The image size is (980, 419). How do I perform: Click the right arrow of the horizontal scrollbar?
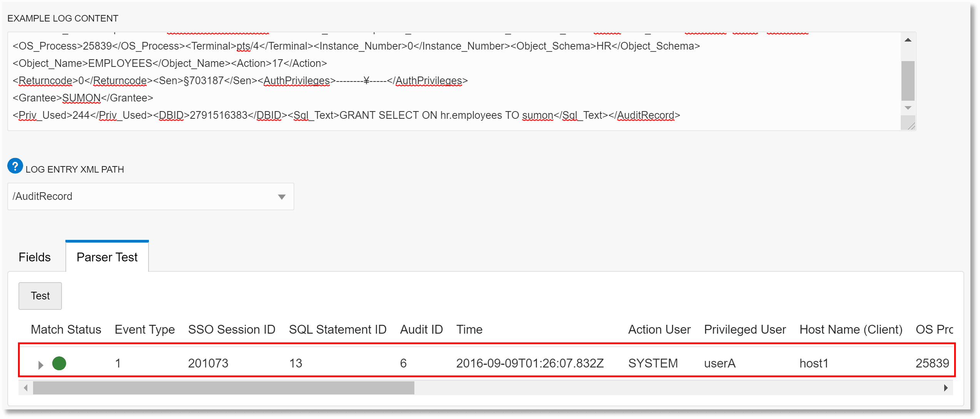(947, 388)
